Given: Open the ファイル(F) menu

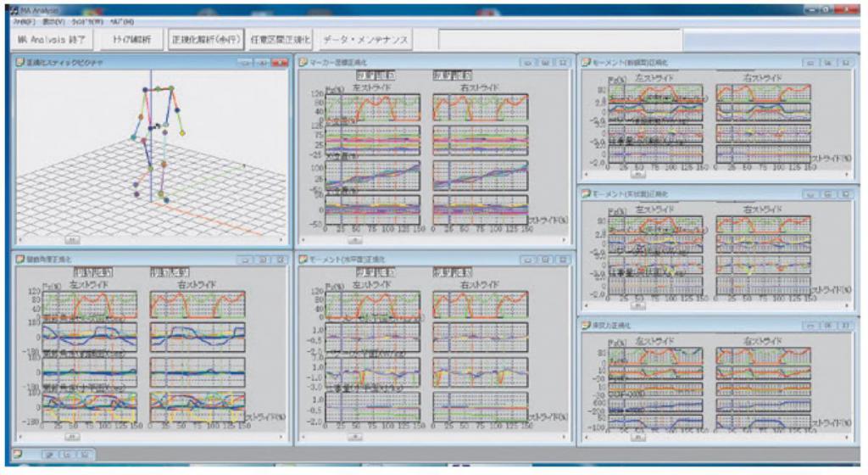Looking at the screenshot, I should (19, 21).
